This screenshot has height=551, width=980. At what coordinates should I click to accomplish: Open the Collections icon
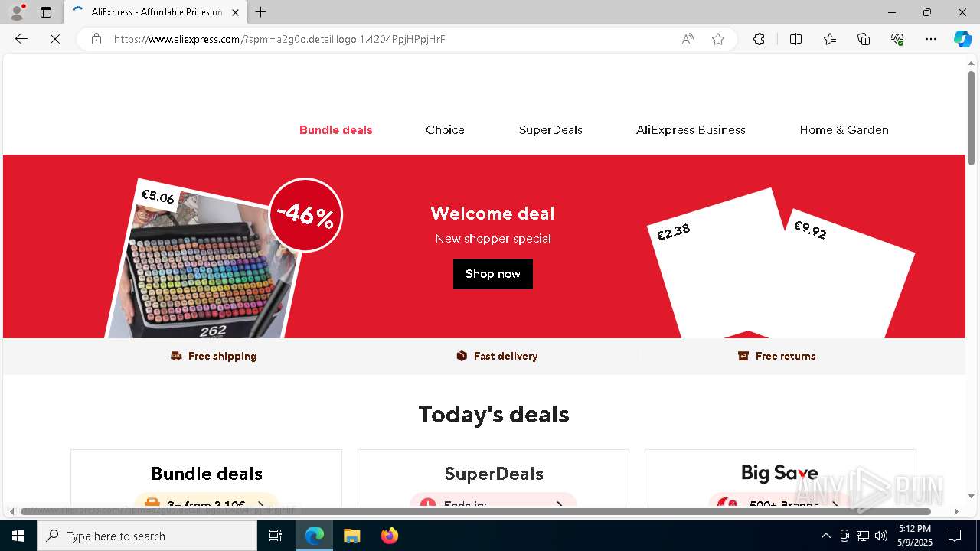(864, 39)
